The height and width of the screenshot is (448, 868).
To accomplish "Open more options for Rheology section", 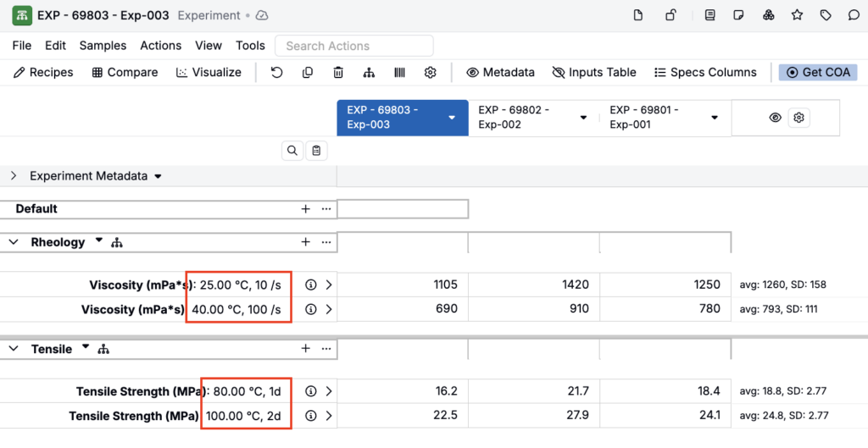I will pyautogui.click(x=326, y=242).
